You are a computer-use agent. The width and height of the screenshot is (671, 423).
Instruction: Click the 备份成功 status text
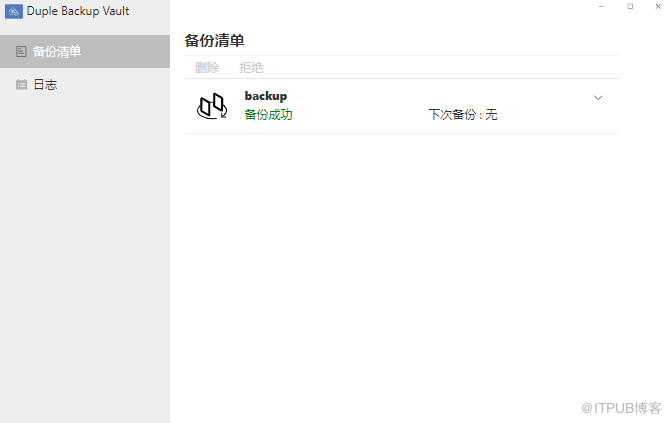tap(268, 115)
